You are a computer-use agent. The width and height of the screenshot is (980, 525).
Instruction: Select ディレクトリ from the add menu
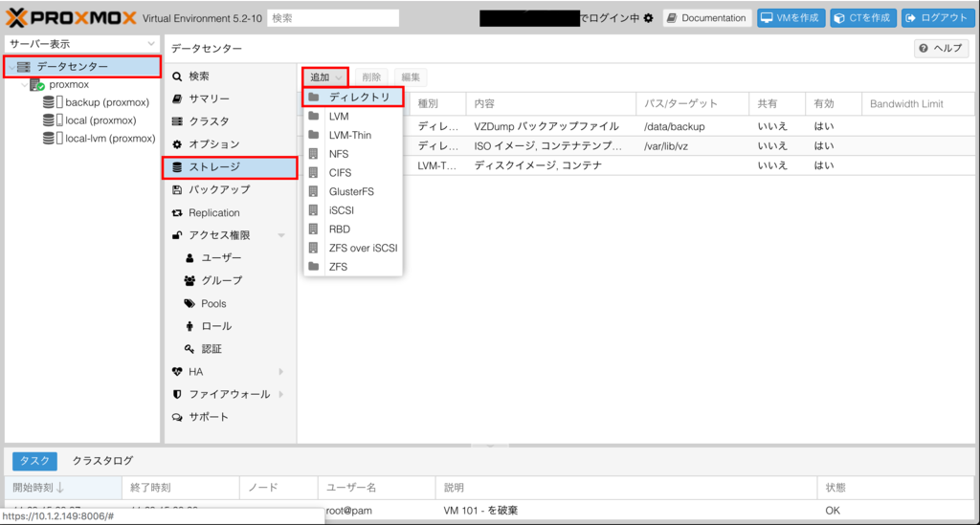click(353, 98)
